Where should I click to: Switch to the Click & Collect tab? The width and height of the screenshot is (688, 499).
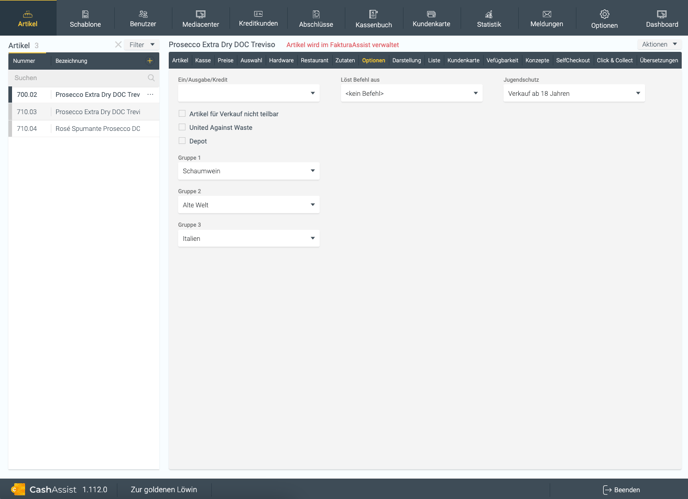tap(614, 61)
